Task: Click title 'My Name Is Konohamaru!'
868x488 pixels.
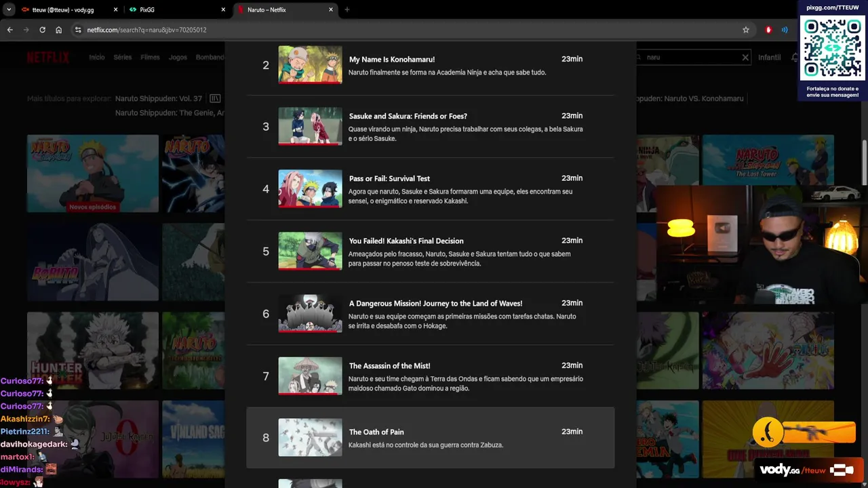Action: point(392,60)
